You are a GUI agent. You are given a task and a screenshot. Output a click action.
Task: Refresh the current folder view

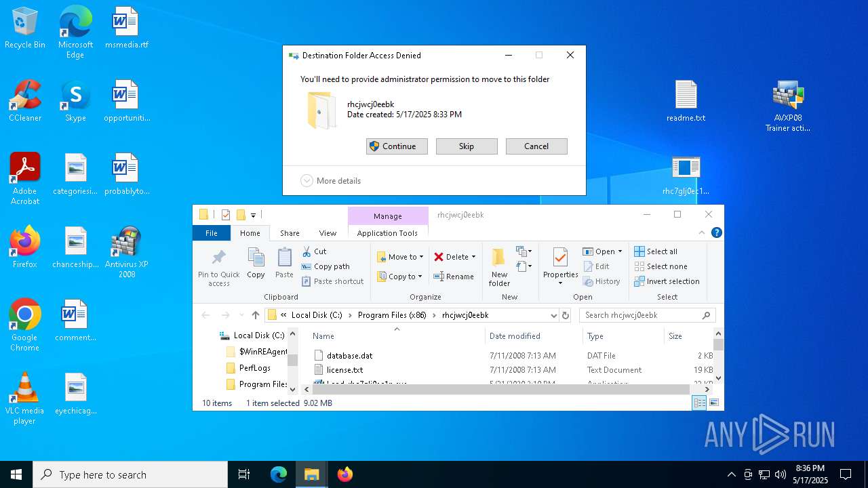566,315
